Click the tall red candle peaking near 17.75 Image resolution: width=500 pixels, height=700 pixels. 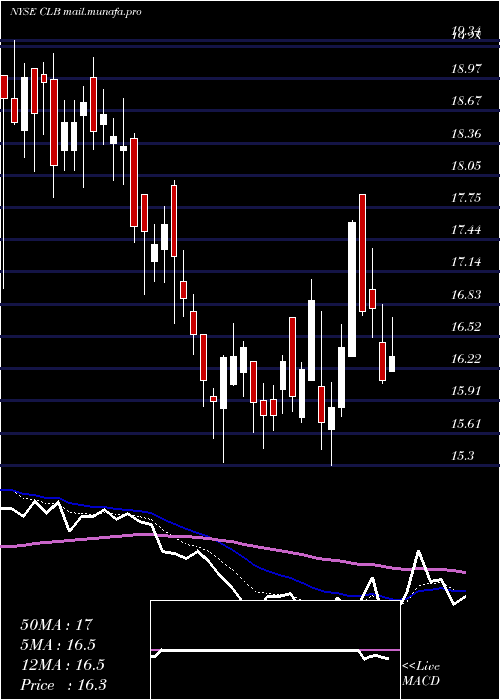click(x=362, y=253)
